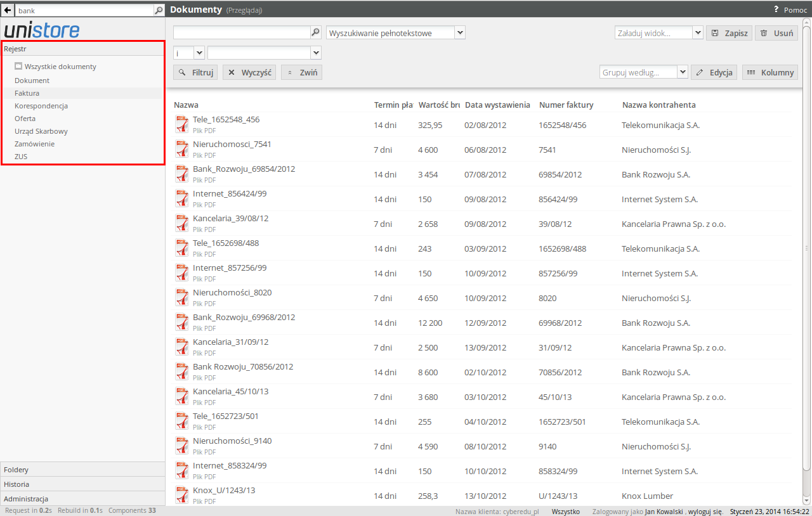Sort by Nazwa kontrahenta column header

[x=658, y=105]
